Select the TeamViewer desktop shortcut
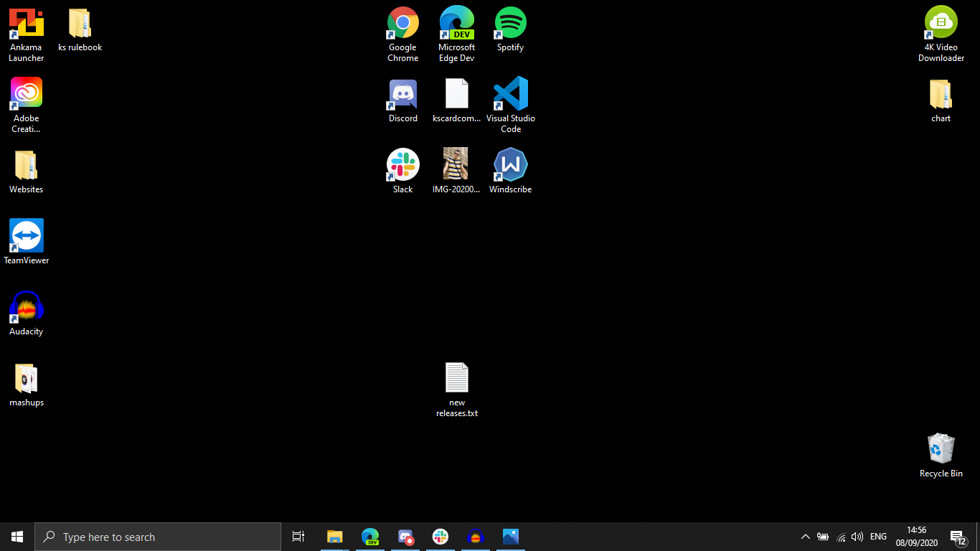The image size is (980, 551). click(27, 242)
